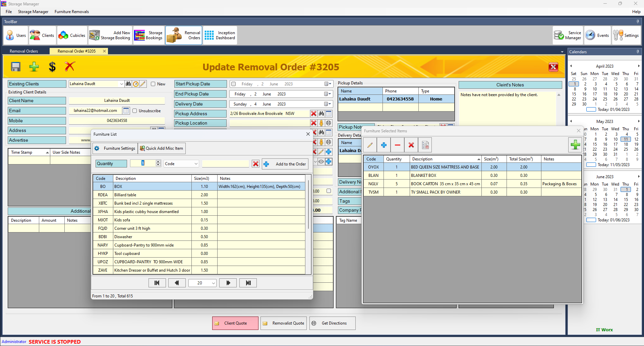Click the Save floppy disk icon
The height and width of the screenshot is (346, 644).
tap(16, 67)
